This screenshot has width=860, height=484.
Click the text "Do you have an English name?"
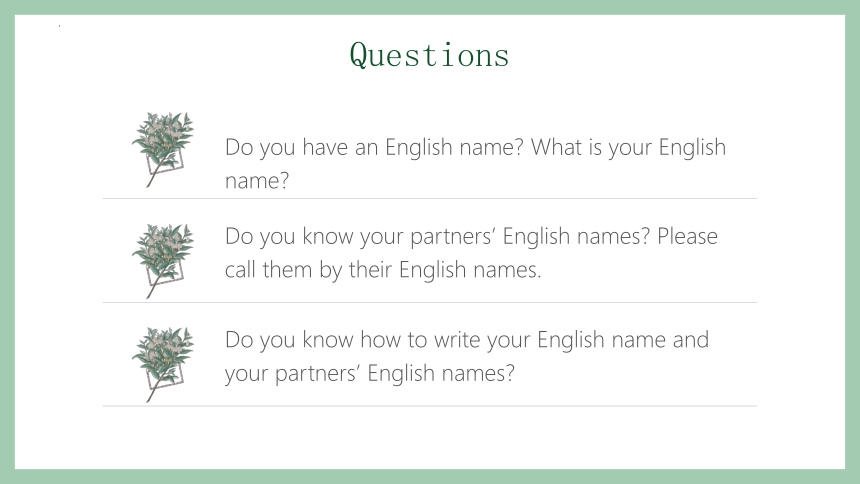pos(374,147)
